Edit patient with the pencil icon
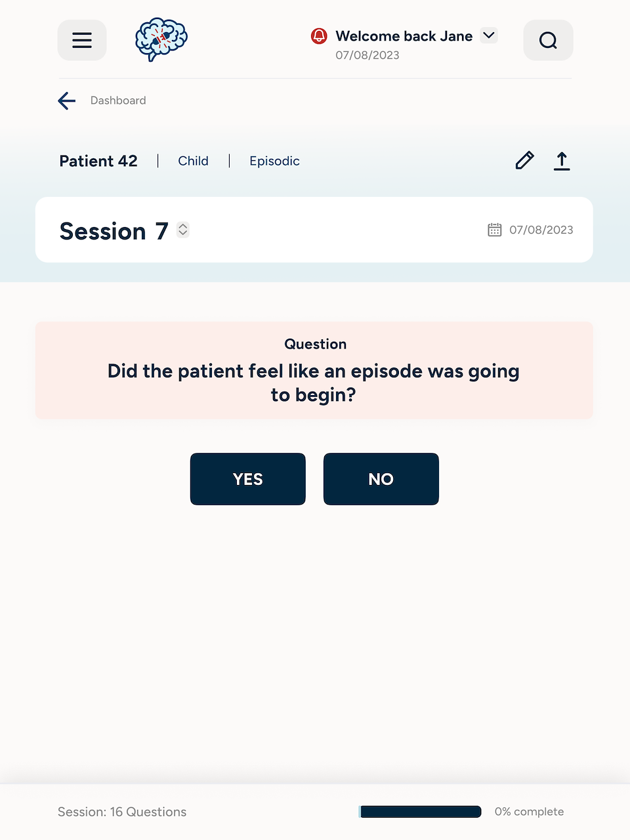This screenshot has width=630, height=840. coord(524,161)
